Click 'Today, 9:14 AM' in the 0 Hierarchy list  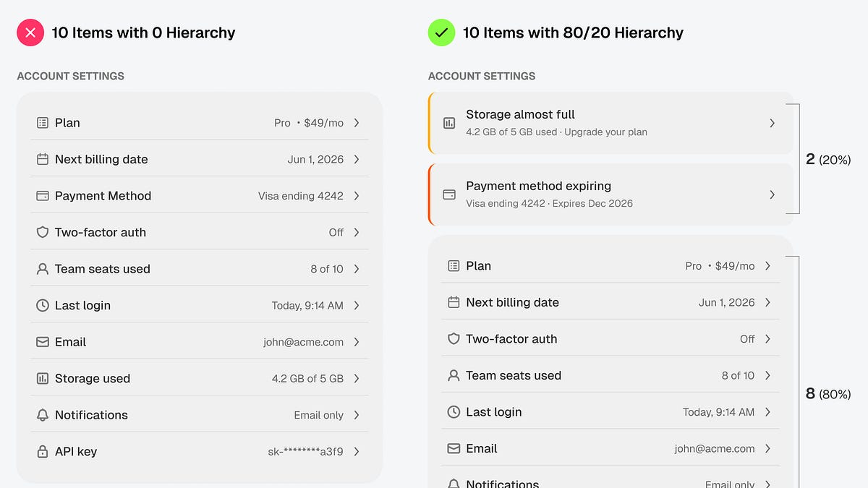click(307, 306)
